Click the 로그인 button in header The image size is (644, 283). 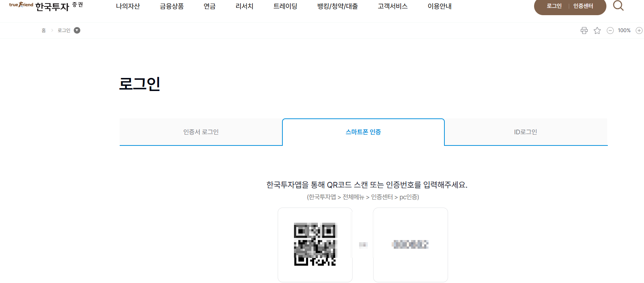click(554, 6)
